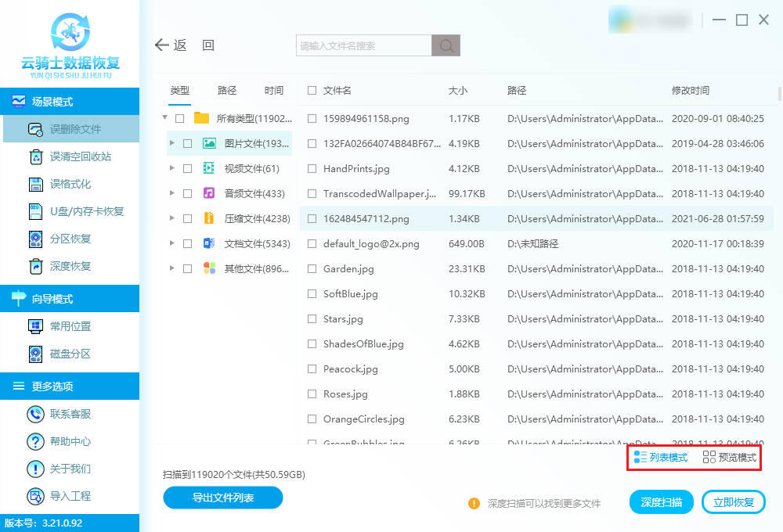Expand the 其他文件 tree node
The image size is (783, 532).
tap(171, 268)
